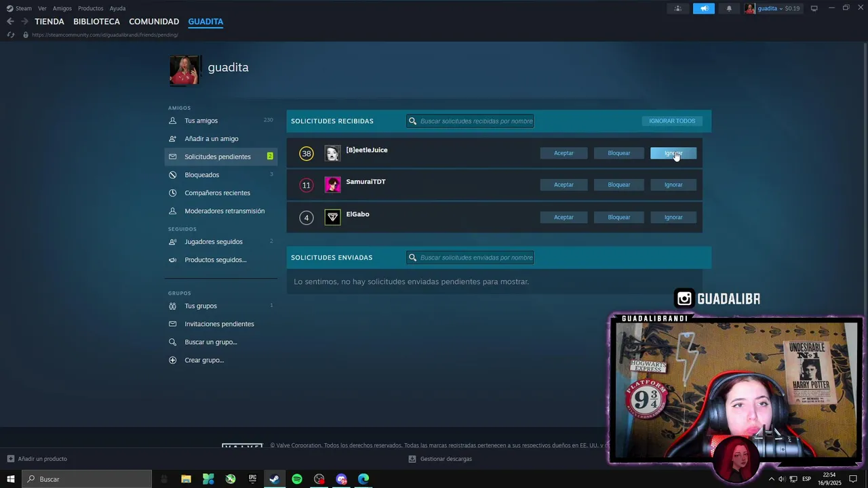This screenshot has width=868, height=488.
Task: Click the IGNORAR TODOS button
Action: point(672,121)
